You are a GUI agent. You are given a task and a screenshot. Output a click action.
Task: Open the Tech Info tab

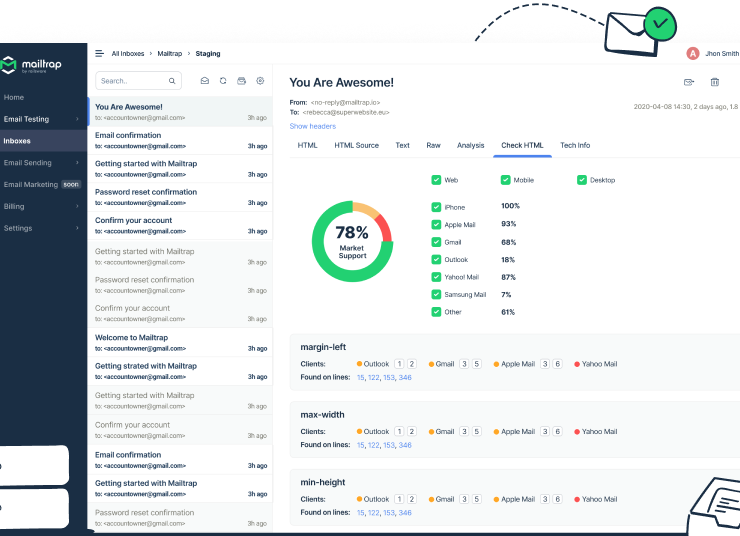tap(574, 146)
